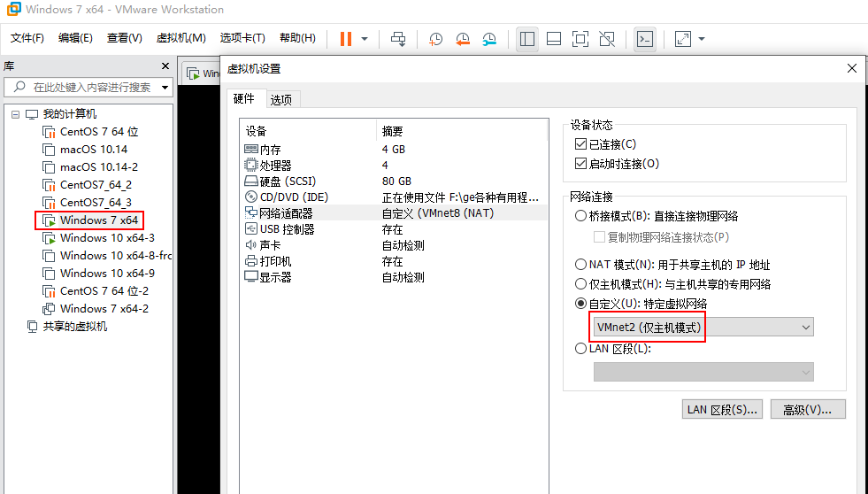
Task: Select the CD/DVD (IDE) device row
Action: (x=395, y=197)
